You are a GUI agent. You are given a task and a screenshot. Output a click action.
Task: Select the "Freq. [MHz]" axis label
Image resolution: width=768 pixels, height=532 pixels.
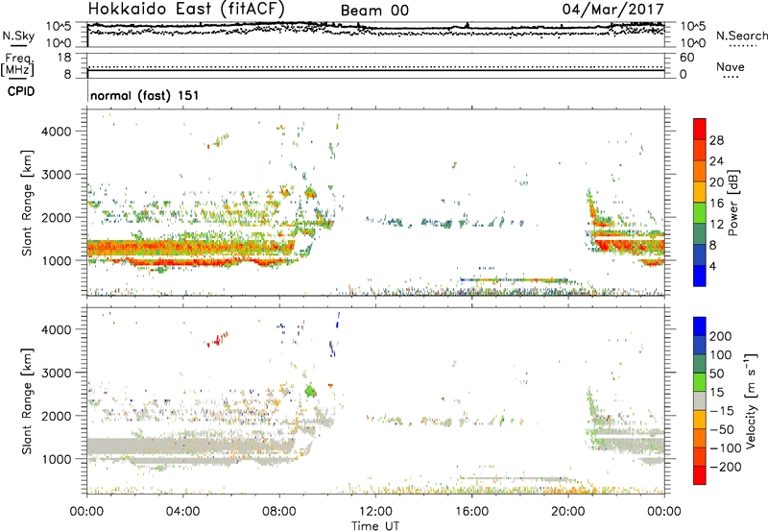tap(17, 65)
